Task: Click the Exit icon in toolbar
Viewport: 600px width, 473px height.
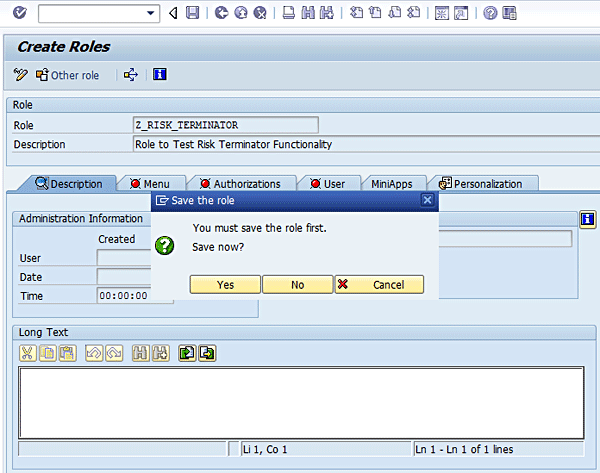Action: click(x=241, y=13)
